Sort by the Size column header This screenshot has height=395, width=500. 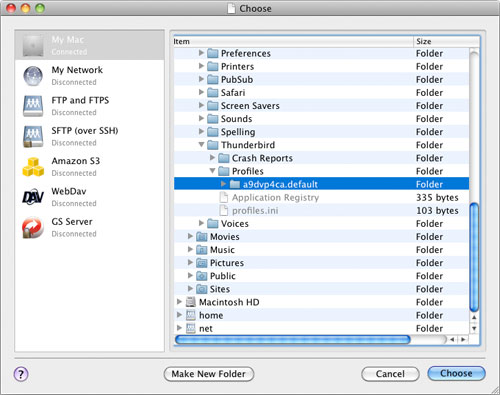pos(447,41)
